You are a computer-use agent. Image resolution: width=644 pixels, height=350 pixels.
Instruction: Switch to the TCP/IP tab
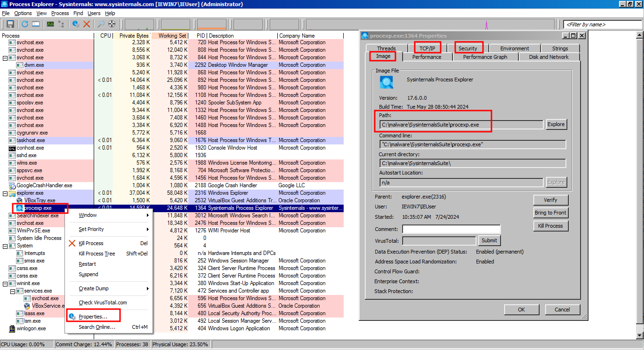click(427, 48)
